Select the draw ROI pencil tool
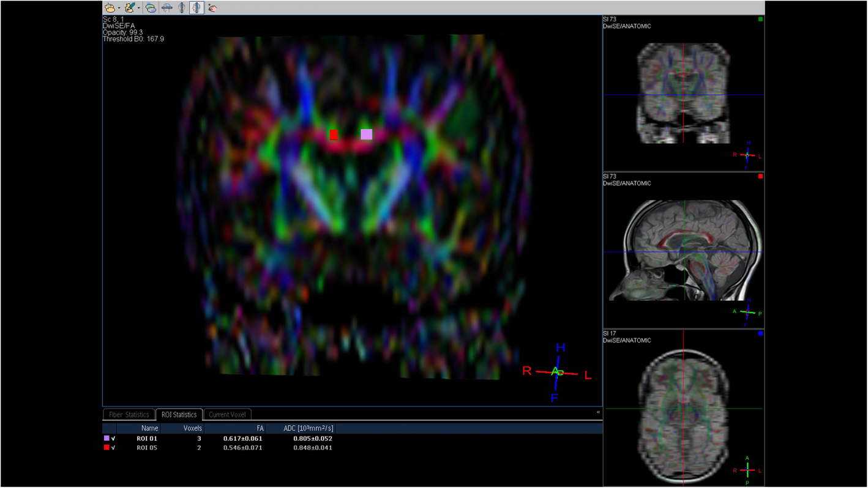The image size is (868, 488). [x=130, y=8]
